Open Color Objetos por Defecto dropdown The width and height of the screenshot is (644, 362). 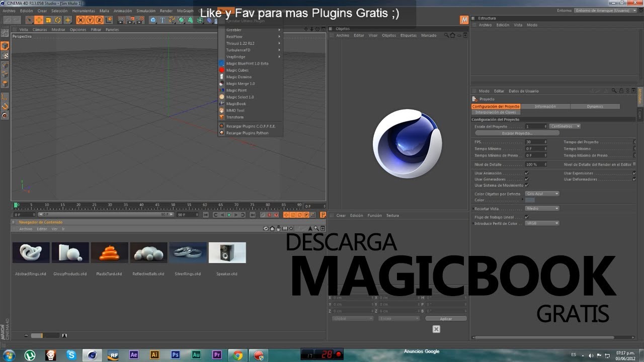[542, 194]
